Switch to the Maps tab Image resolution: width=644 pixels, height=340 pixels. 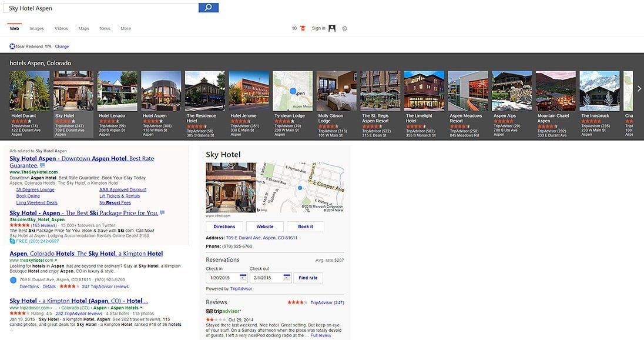point(84,28)
